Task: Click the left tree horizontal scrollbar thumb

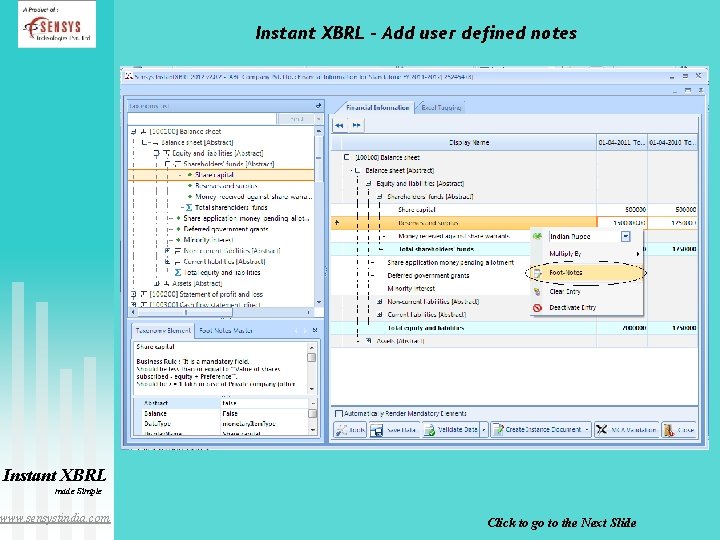Action: (x=186, y=312)
